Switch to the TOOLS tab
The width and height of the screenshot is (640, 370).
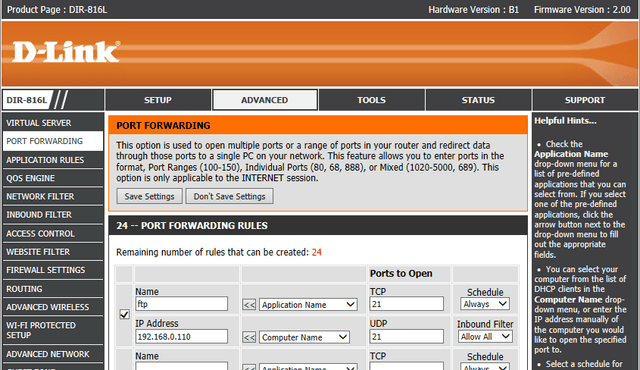[371, 100]
